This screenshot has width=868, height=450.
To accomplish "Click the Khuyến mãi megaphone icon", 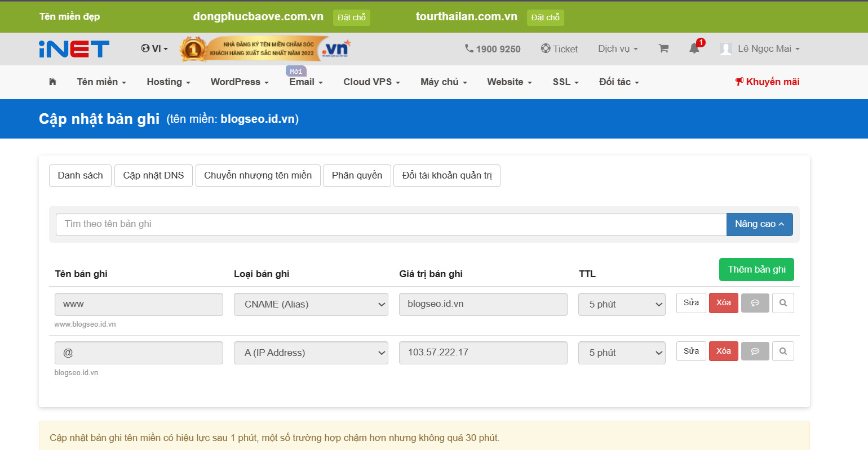I will click(x=739, y=82).
